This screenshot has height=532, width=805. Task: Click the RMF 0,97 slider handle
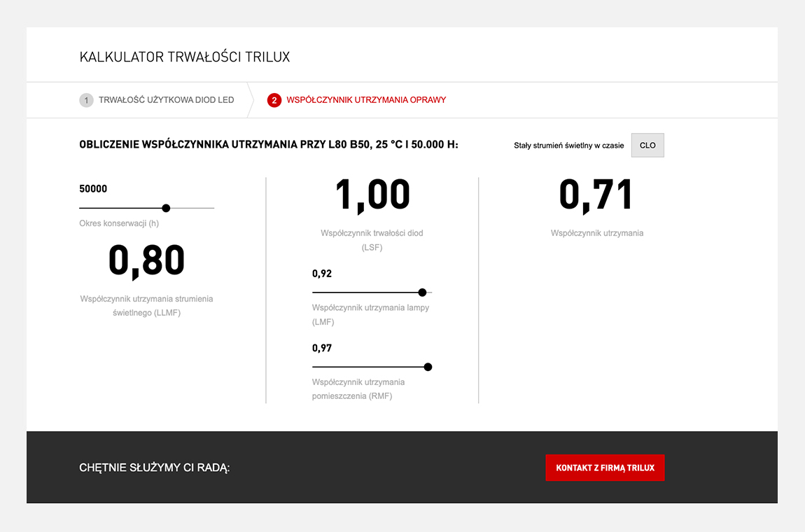click(x=428, y=367)
